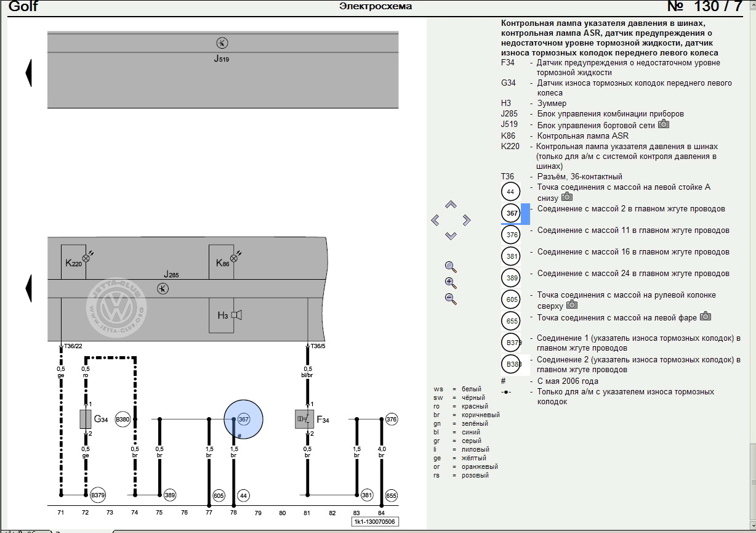This screenshot has height=533, width=756.
Task: Select the 389 circle symbol in the legend
Action: [x=511, y=279]
